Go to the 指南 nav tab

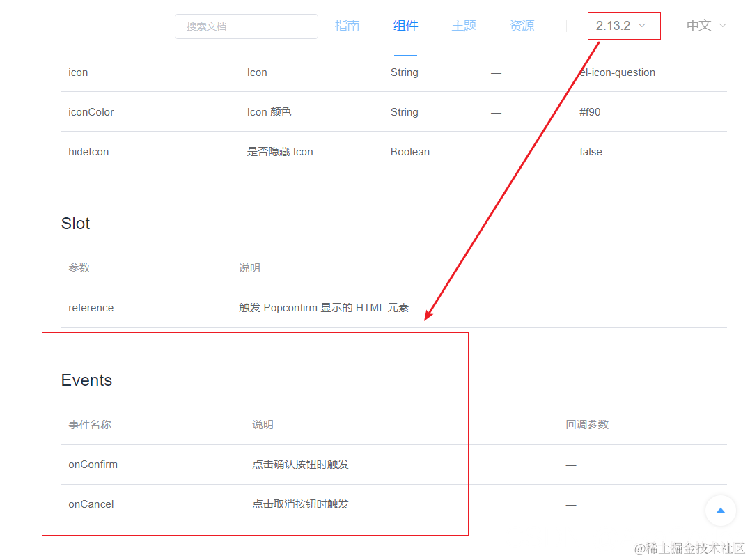coord(347,26)
